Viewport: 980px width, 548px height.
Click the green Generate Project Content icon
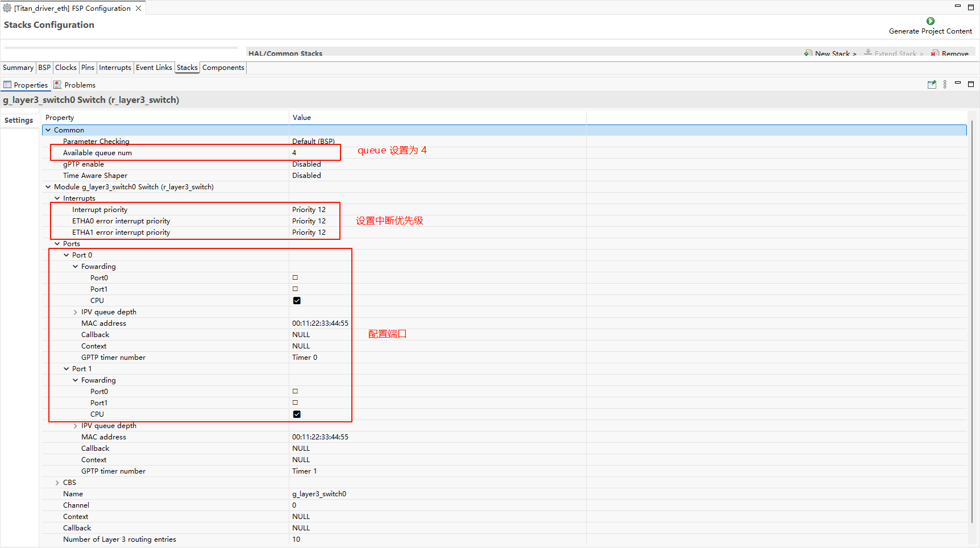coord(930,21)
